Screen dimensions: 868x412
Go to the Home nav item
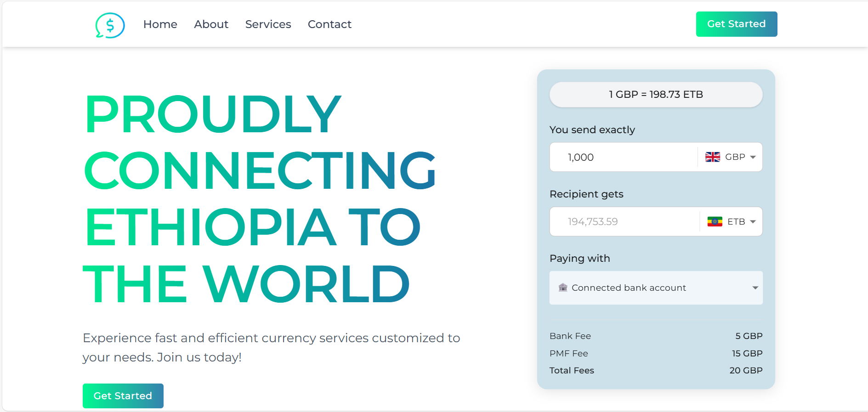coord(160,24)
